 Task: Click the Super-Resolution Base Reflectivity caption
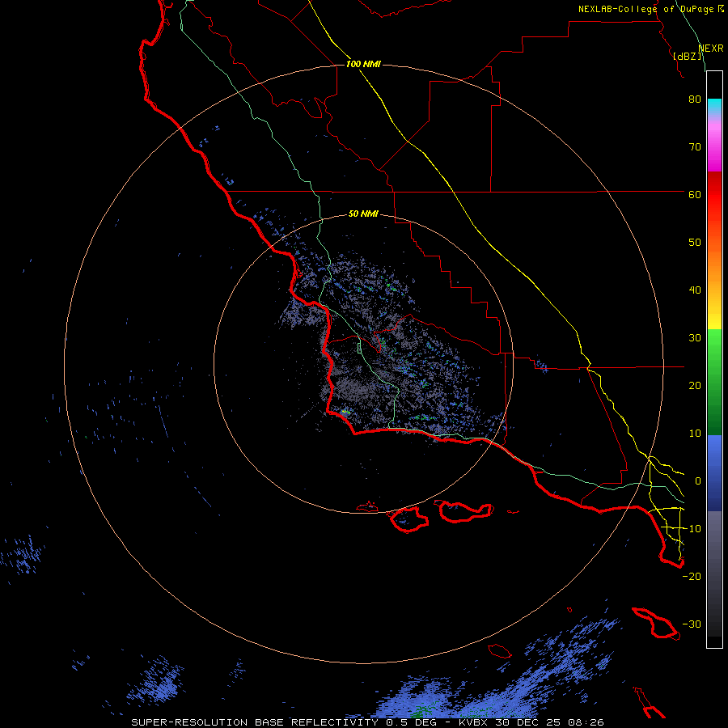pyautogui.click(x=255, y=722)
